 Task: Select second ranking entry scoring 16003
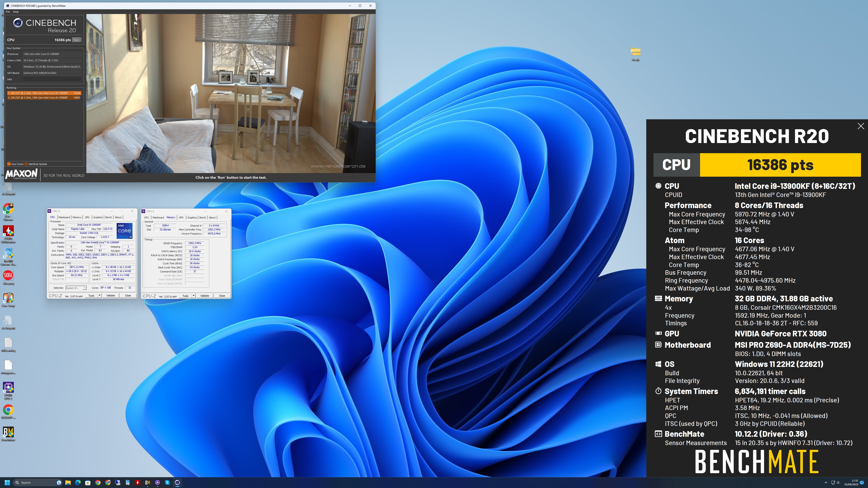pyautogui.click(x=44, y=98)
